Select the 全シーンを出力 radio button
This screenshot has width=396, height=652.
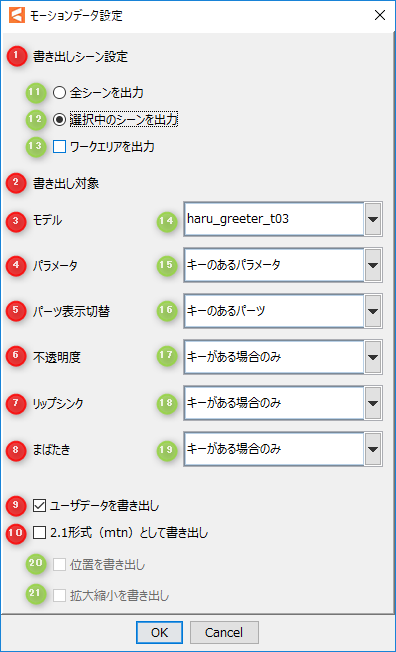click(x=59, y=93)
